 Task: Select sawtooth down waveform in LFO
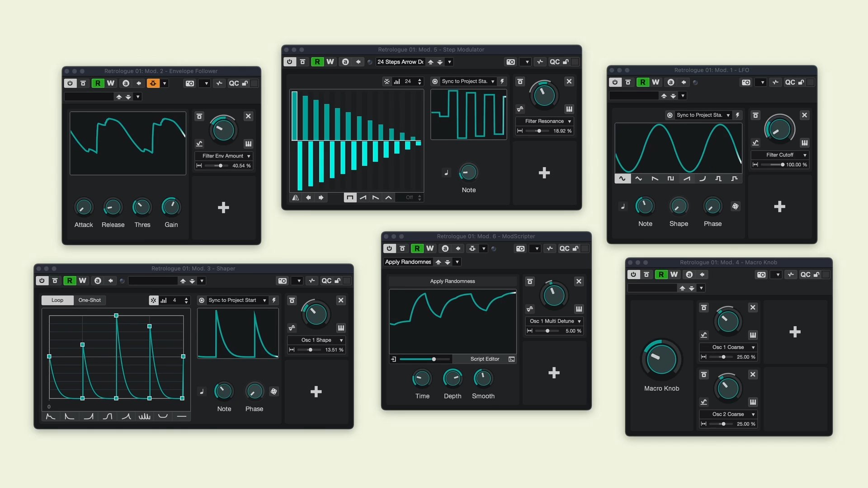[x=655, y=178]
